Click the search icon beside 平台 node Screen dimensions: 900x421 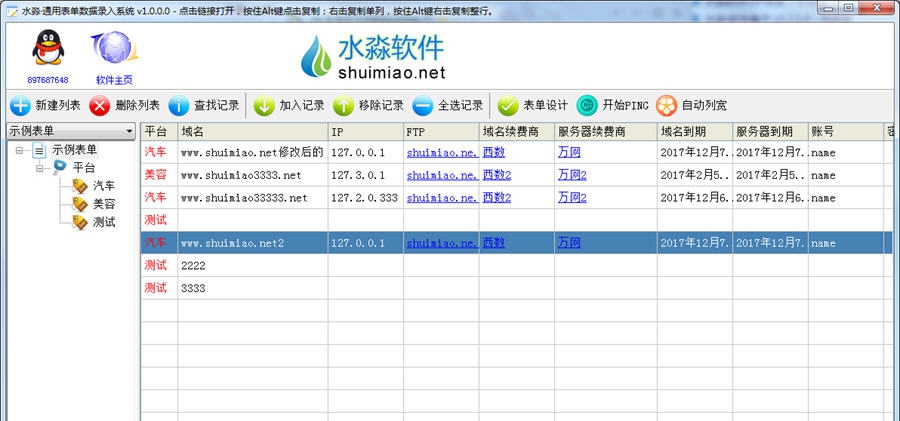[59, 168]
